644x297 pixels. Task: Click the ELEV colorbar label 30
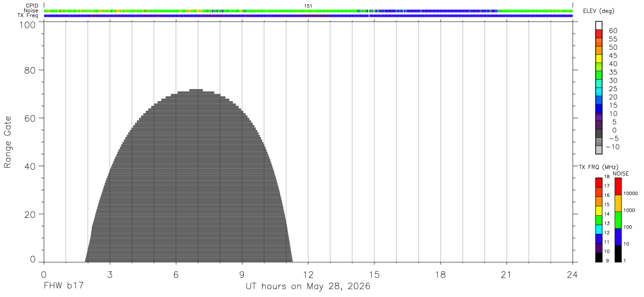point(613,80)
